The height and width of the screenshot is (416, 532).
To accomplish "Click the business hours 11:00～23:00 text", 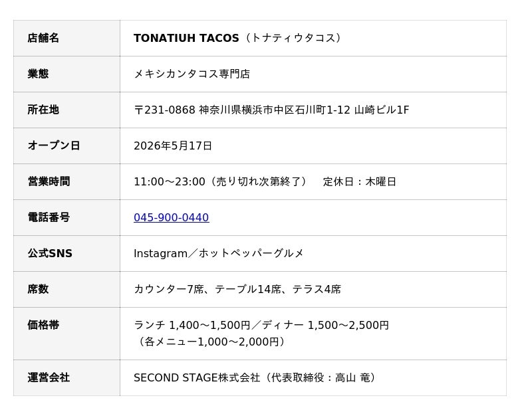I will (x=170, y=181).
